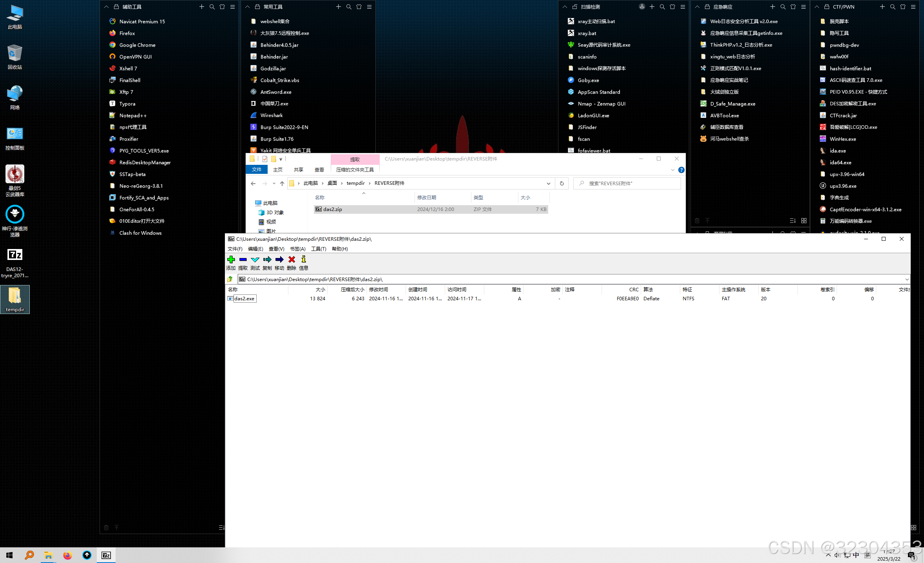This screenshot has width=924, height=563.
Task: Navigate up using the explorer up arrow
Action: click(282, 183)
